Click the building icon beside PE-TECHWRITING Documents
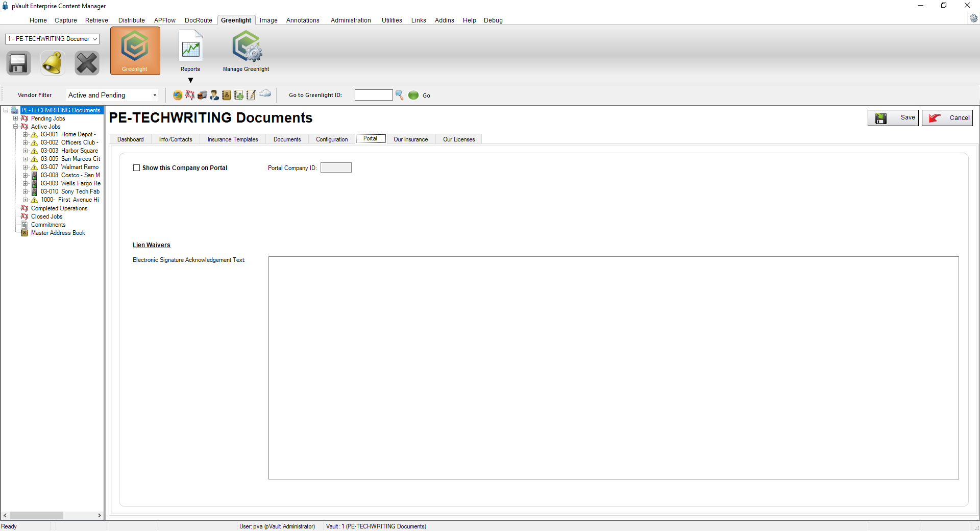Screen dimensions: 980x531 15,110
